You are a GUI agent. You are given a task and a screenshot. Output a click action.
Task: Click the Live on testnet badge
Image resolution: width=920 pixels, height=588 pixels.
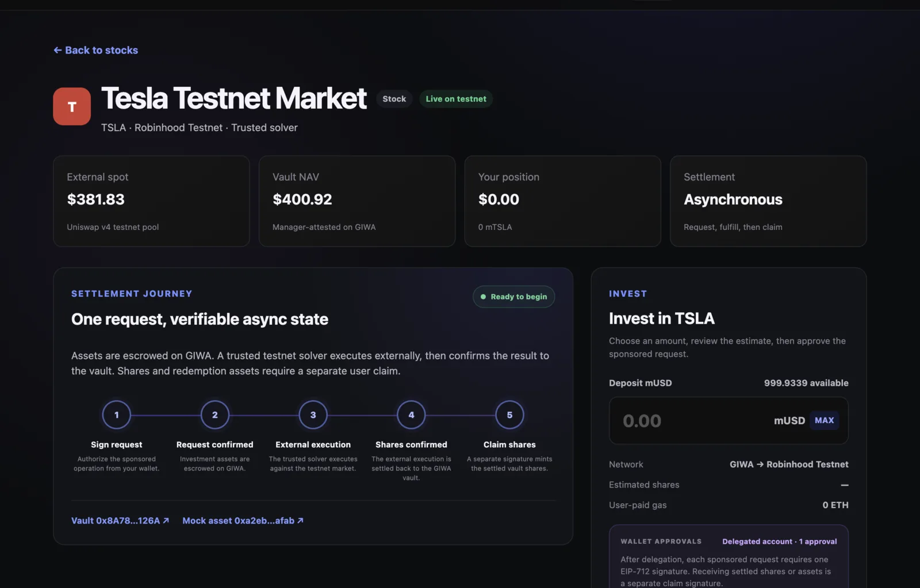(x=456, y=99)
